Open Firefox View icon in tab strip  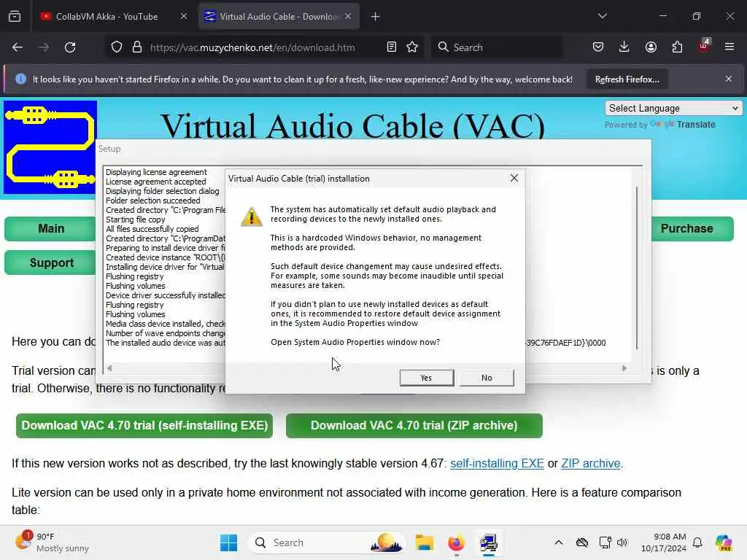tap(15, 17)
